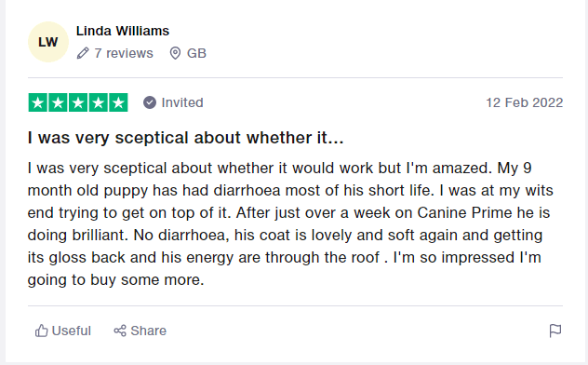Click the fifth green rating star

coord(118,102)
